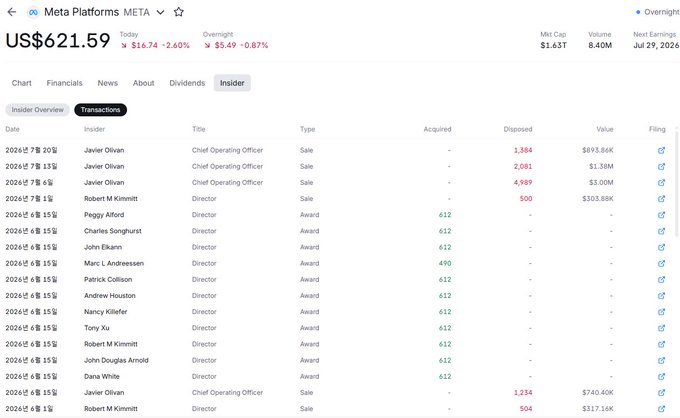Open filing for the $3.00M sale
This screenshot has height=418, width=680.
661,183
